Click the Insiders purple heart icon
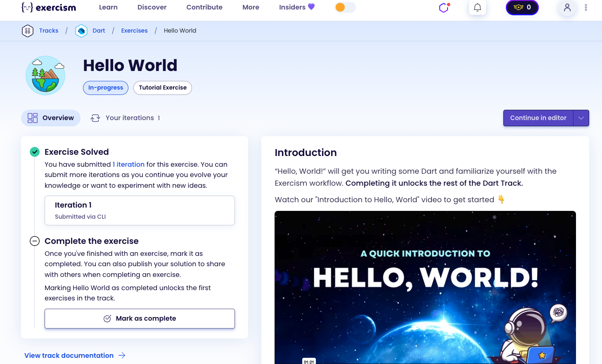 coord(311,7)
